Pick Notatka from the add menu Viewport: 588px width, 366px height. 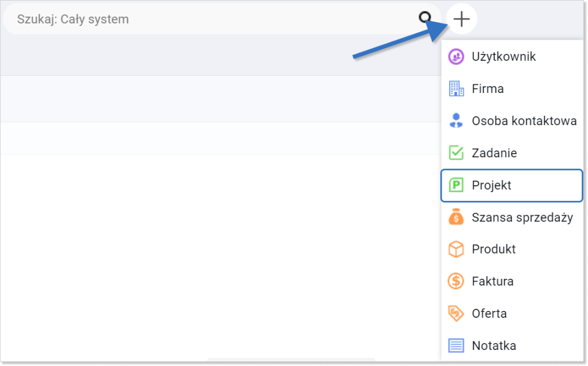pyautogui.click(x=512, y=345)
